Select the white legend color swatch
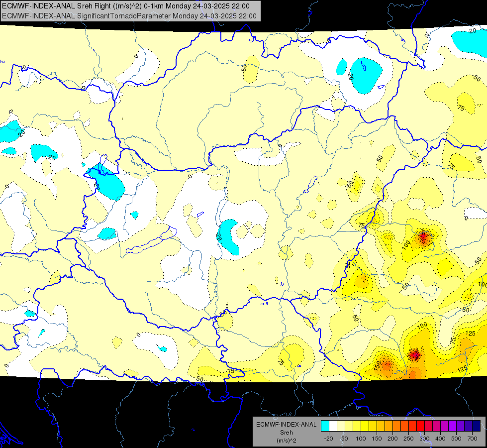 click(333, 426)
